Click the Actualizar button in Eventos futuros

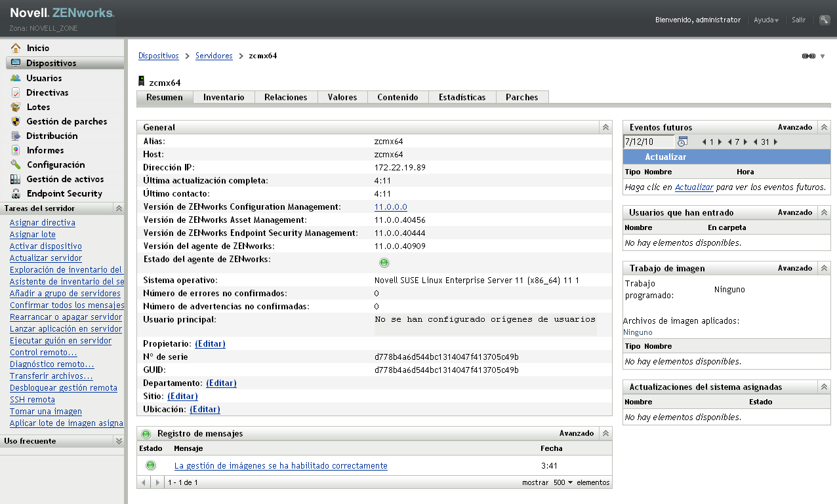[x=665, y=157]
